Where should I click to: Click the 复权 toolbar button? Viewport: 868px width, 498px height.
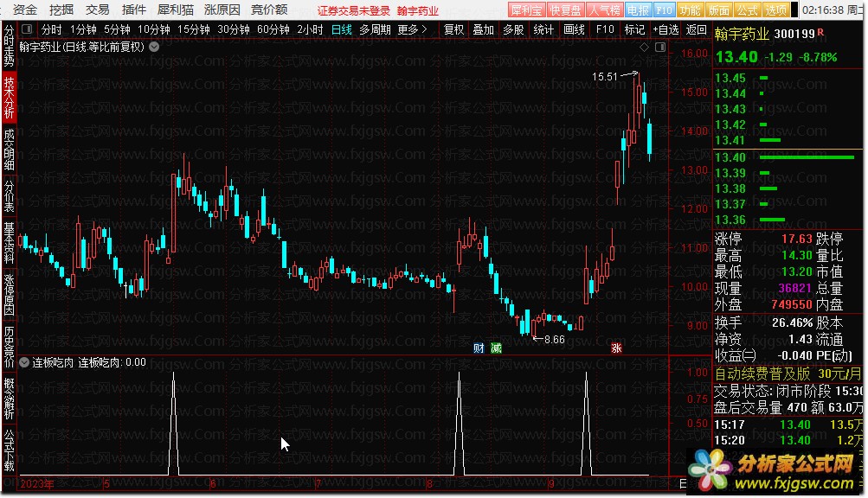pyautogui.click(x=454, y=29)
